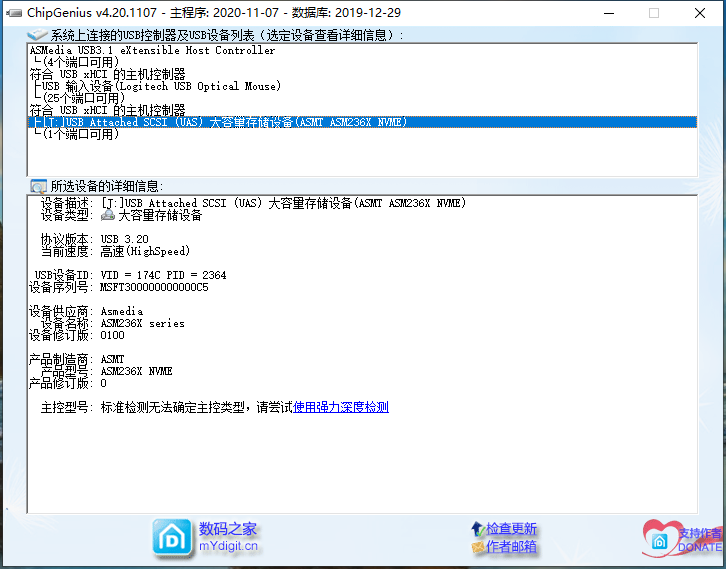Click the 0100 device revision value

click(x=113, y=335)
